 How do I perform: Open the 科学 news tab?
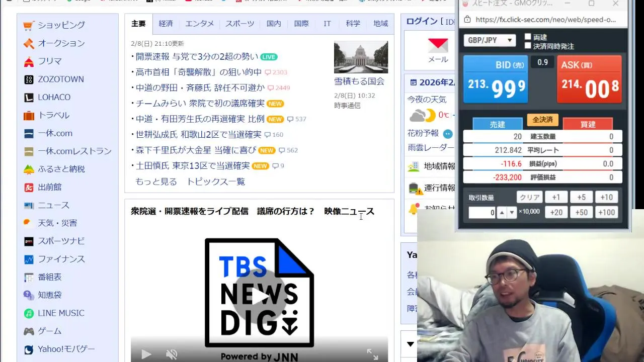tap(353, 24)
